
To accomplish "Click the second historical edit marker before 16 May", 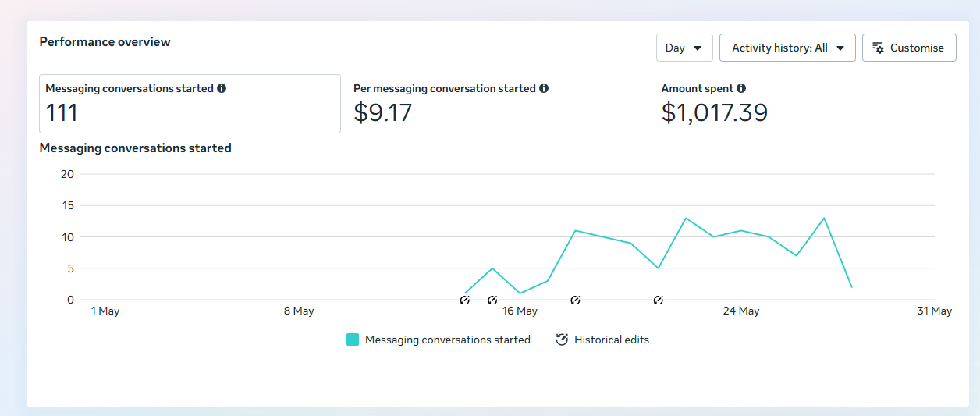I will (492, 300).
